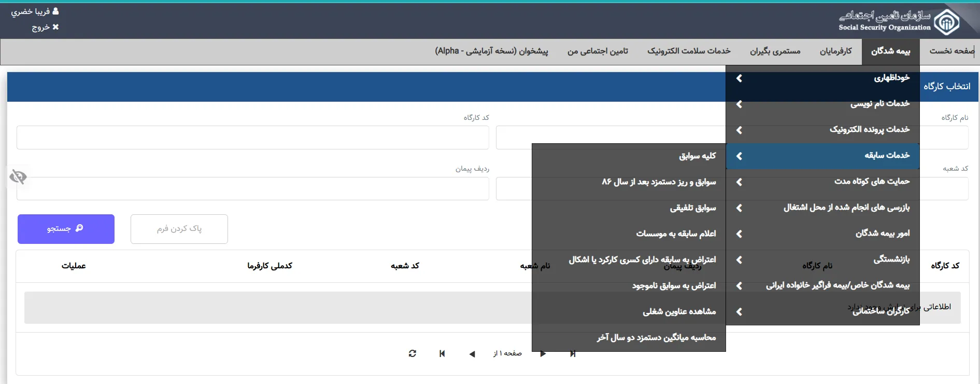Click the پاک کردن فرم button

coord(179,229)
